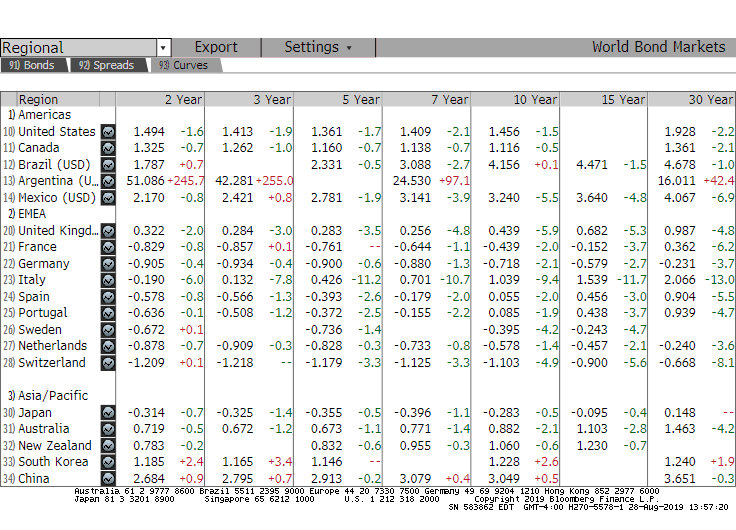Open chart icon for Portugal row

pyautogui.click(x=108, y=313)
